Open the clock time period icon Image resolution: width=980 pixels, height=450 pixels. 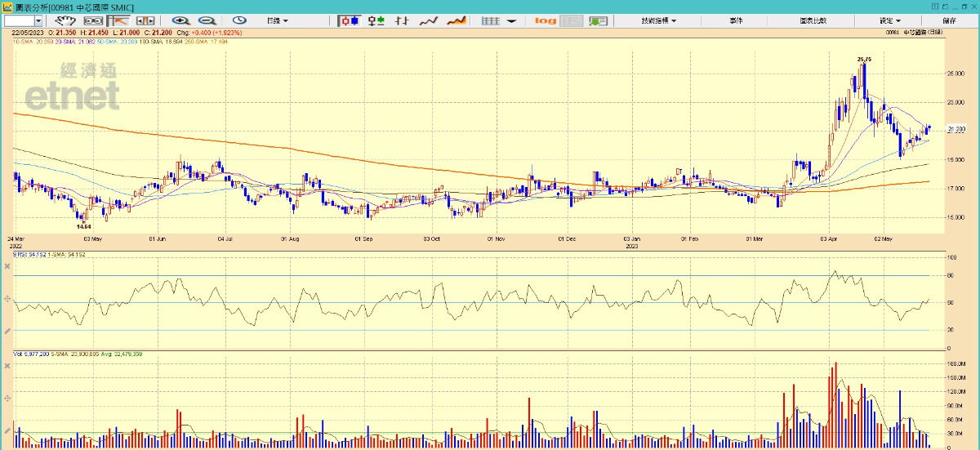click(x=239, y=20)
